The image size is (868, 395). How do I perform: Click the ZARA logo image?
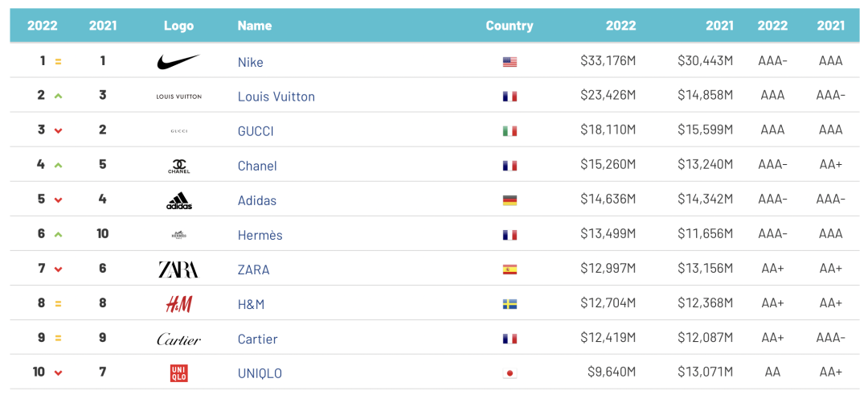(178, 270)
